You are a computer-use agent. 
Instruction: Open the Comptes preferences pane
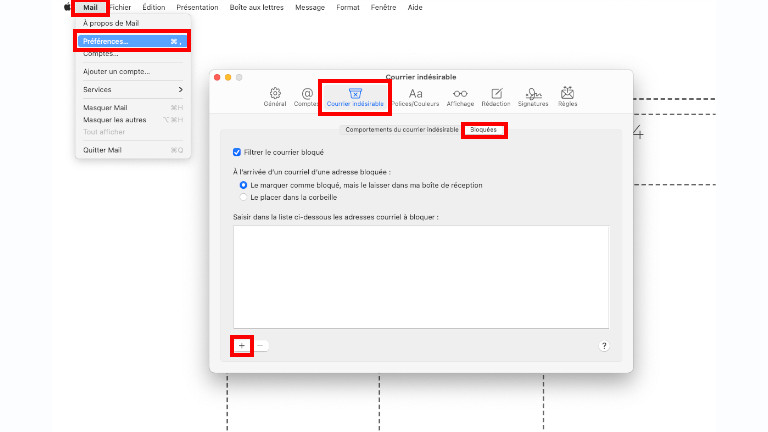click(306, 97)
